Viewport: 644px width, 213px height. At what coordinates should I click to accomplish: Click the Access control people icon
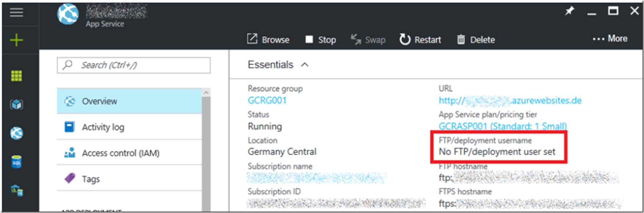click(x=69, y=152)
